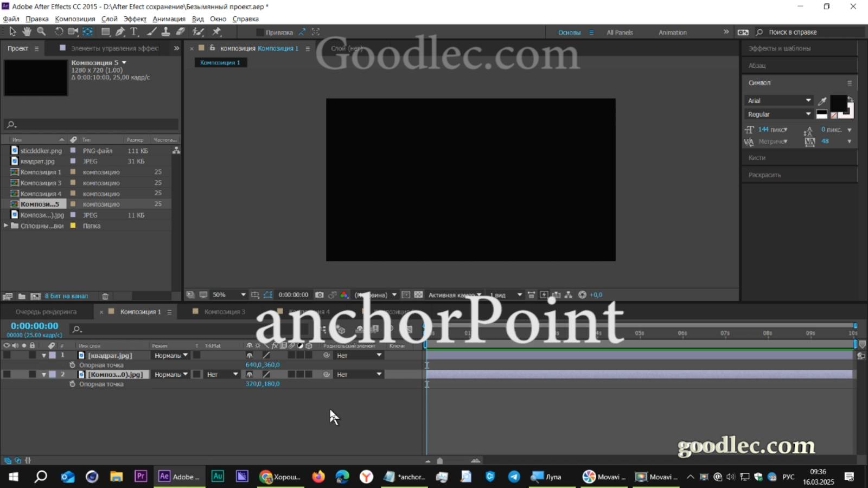Click the black fill color swatch
The image size is (868, 488).
838,104
